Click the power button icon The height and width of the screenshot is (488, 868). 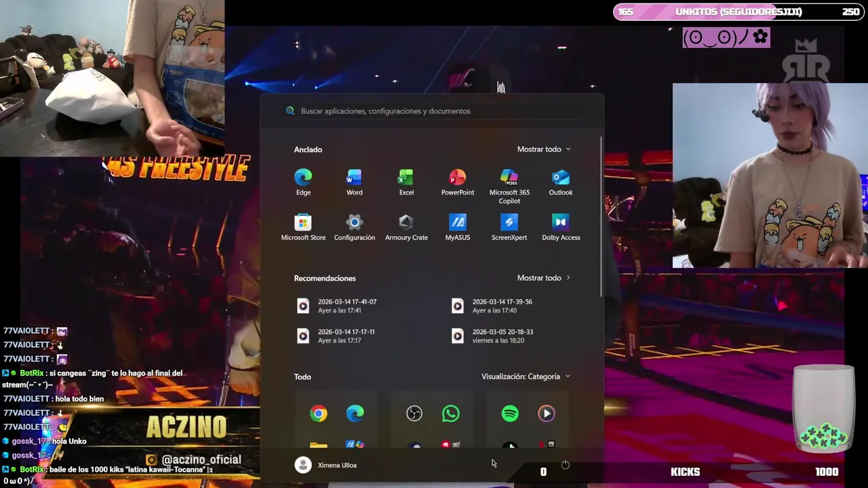coord(566,465)
